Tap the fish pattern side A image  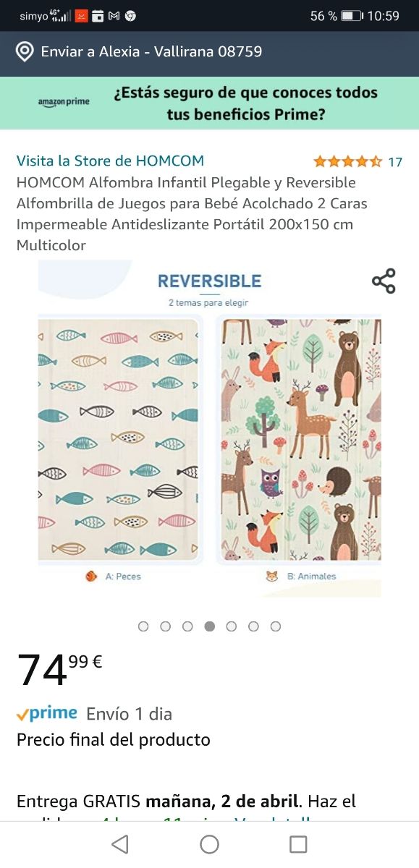pyautogui.click(x=118, y=440)
